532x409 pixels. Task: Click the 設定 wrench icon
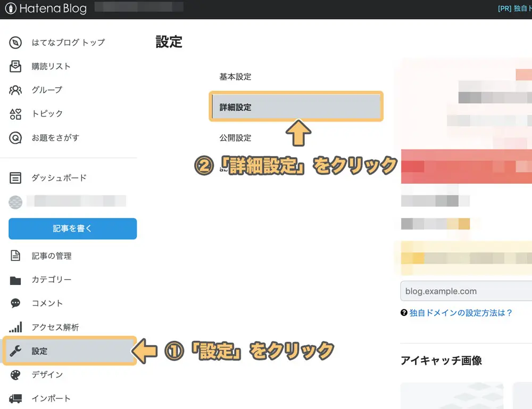pyautogui.click(x=15, y=350)
